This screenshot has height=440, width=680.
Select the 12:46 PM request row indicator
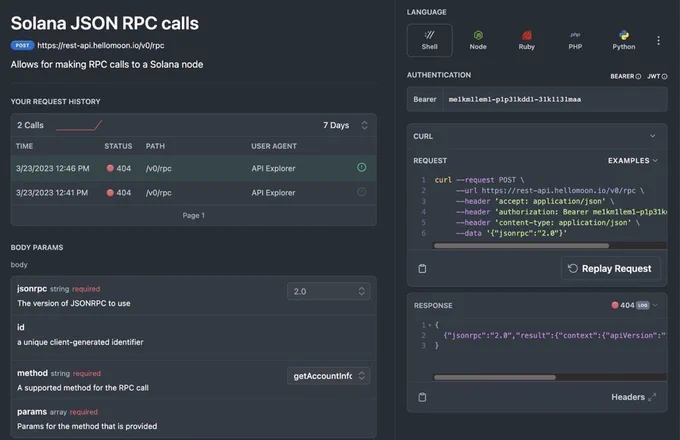[361, 167]
